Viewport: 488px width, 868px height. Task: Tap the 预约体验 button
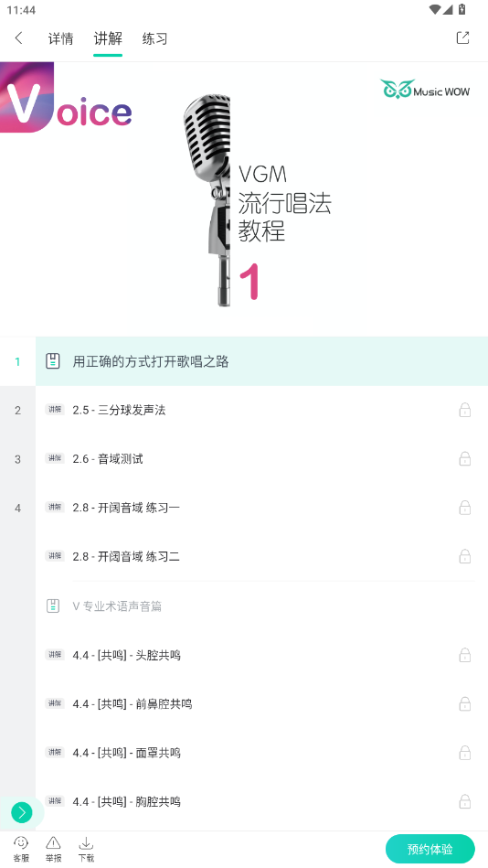point(430,849)
